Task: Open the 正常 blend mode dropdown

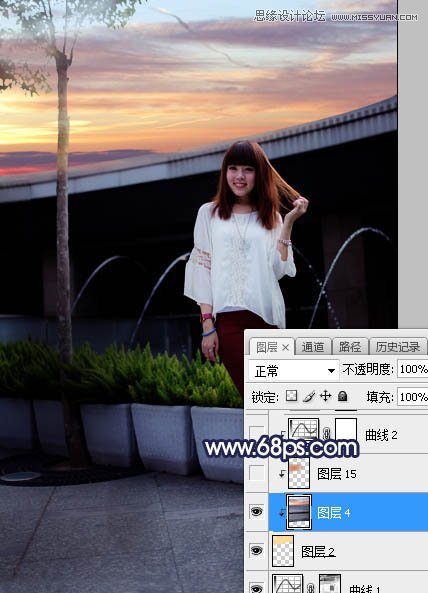Action: (293, 371)
